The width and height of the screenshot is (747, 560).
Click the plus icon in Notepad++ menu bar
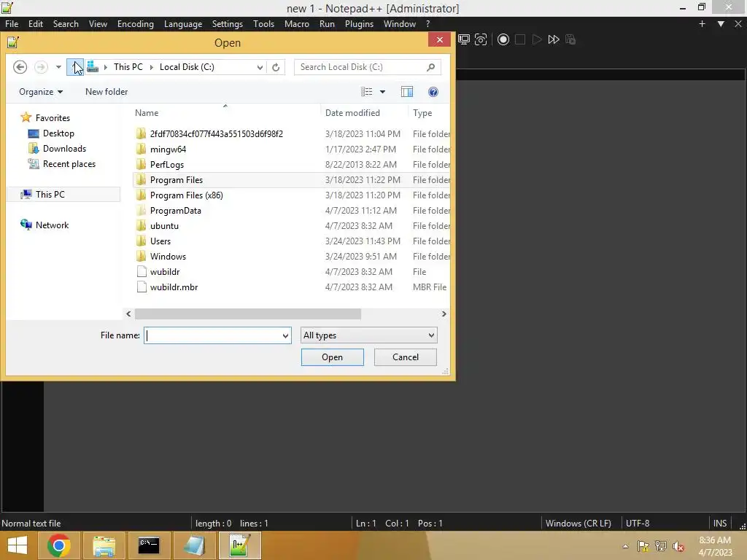tap(702, 24)
